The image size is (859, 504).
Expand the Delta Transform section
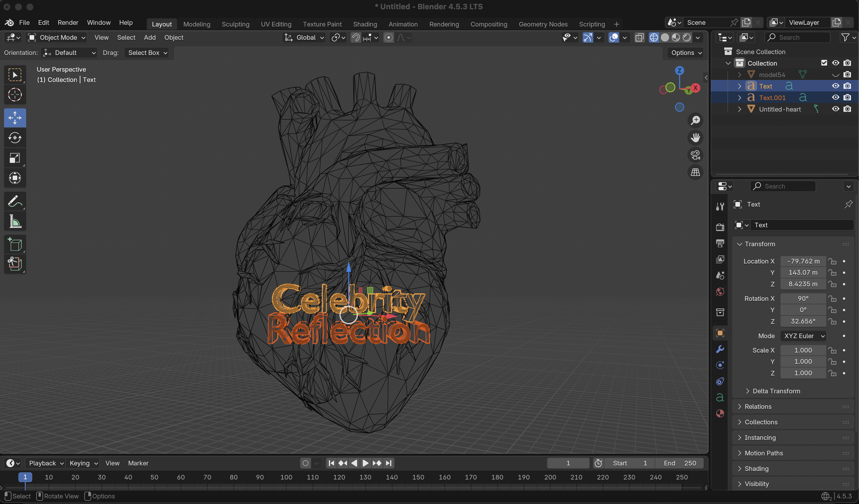pos(776,391)
